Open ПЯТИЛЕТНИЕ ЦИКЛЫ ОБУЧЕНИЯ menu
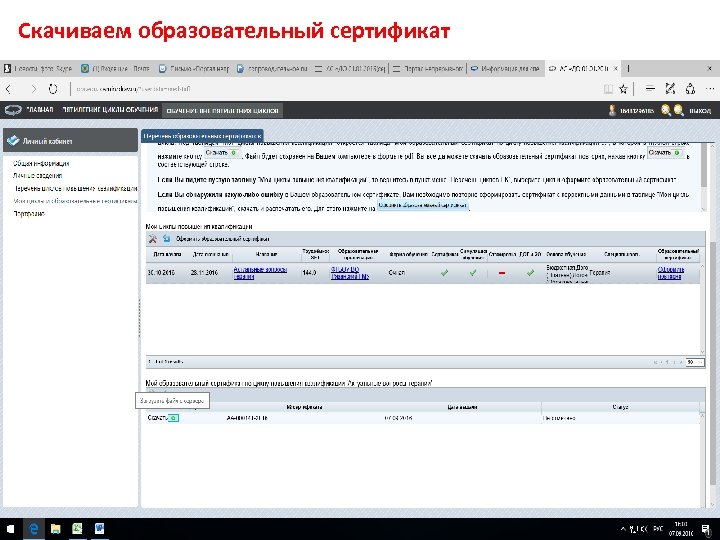 pos(110,110)
